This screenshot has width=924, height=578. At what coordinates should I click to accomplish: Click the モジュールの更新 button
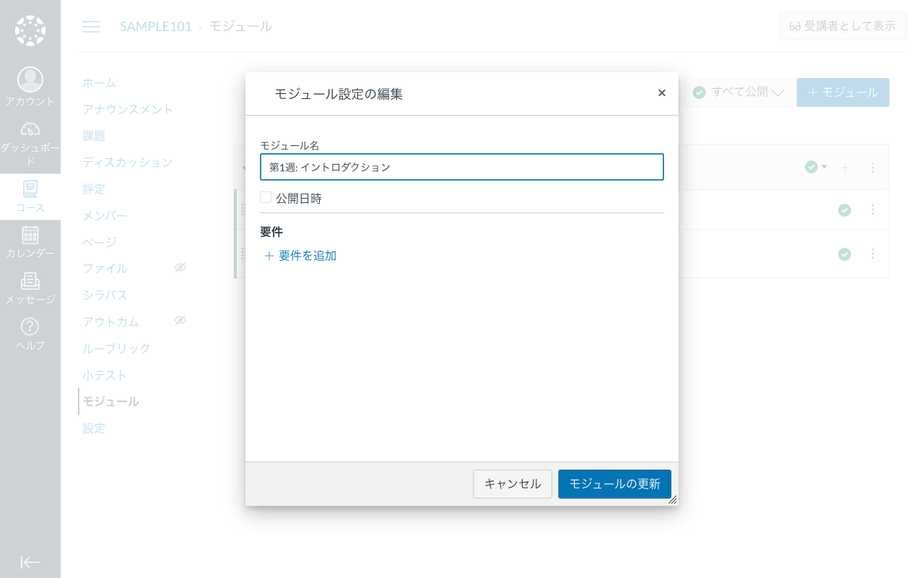(x=614, y=484)
